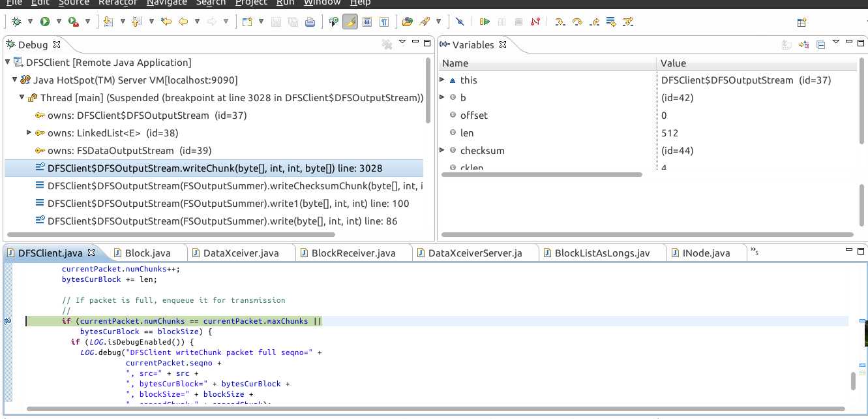This screenshot has width=868, height=419.
Task: Click Remove All Terminated Launches icon
Action: 387,44
